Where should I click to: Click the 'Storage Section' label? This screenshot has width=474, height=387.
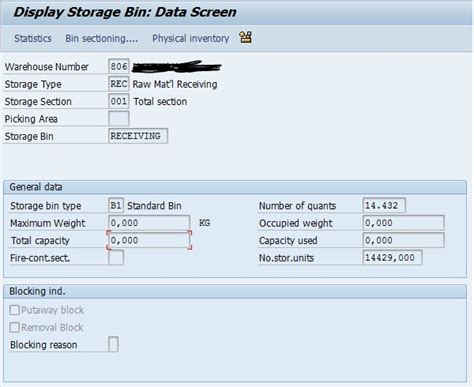[x=38, y=102]
